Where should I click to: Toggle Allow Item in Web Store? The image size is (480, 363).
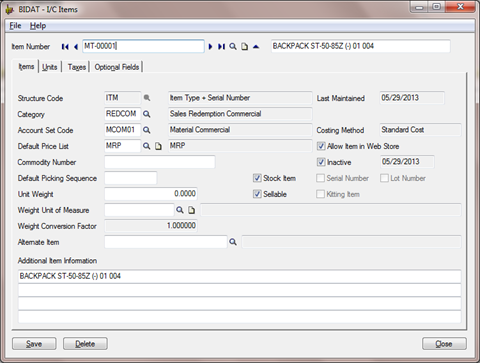[x=321, y=146]
